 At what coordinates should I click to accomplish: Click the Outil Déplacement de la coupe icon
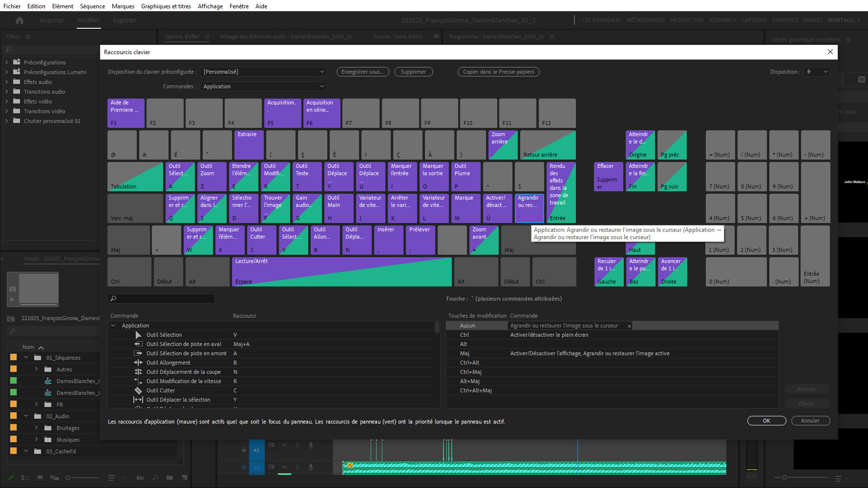point(138,372)
